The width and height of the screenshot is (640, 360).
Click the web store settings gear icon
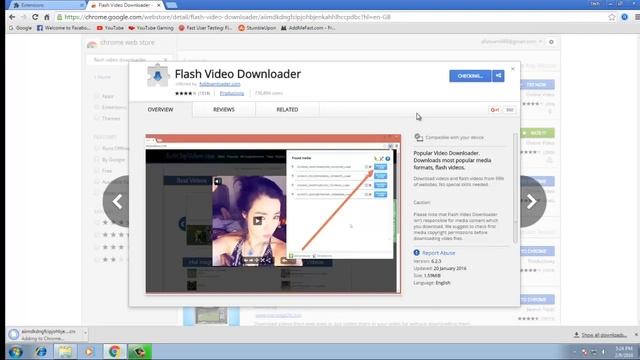tap(551, 42)
